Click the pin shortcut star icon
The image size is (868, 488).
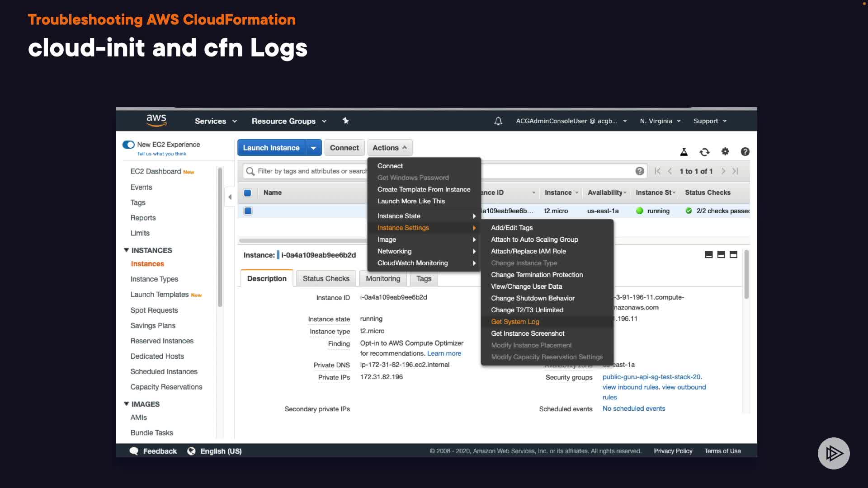pyautogui.click(x=345, y=121)
